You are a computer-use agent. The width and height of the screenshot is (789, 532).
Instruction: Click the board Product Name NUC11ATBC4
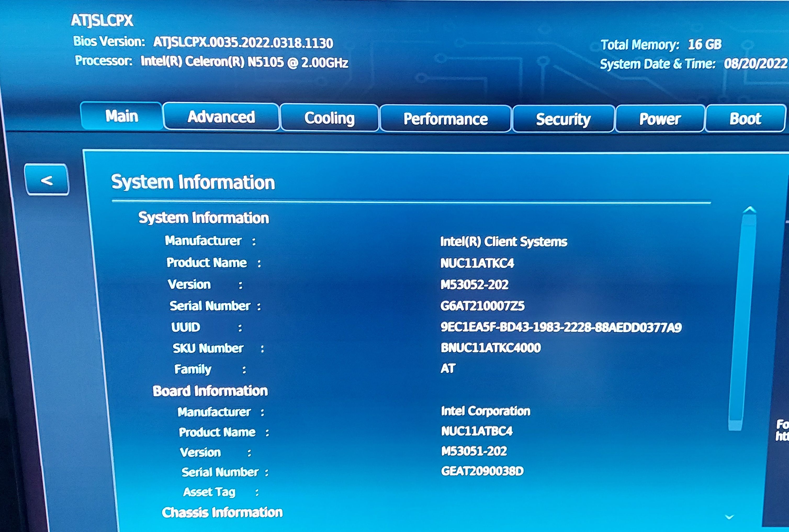tap(477, 431)
